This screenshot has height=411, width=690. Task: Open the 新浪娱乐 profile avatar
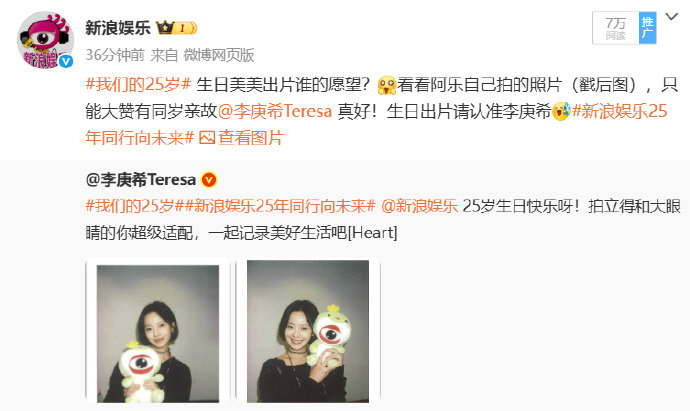pyautogui.click(x=45, y=40)
